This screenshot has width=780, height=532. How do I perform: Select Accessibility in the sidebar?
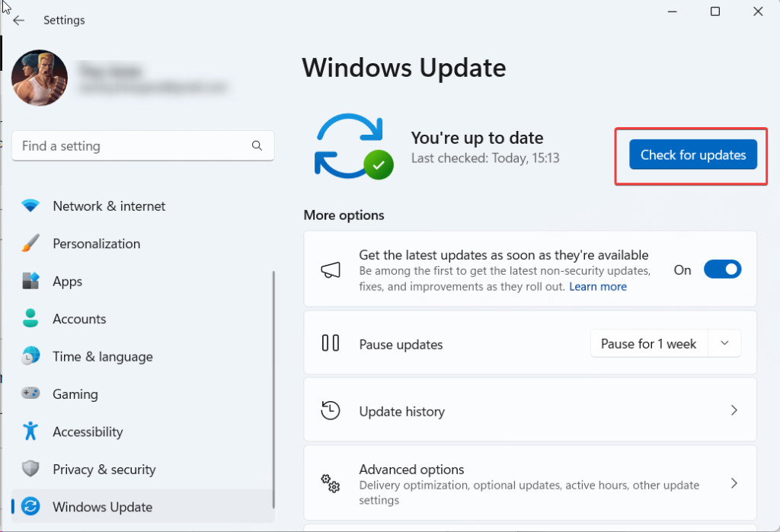[87, 432]
